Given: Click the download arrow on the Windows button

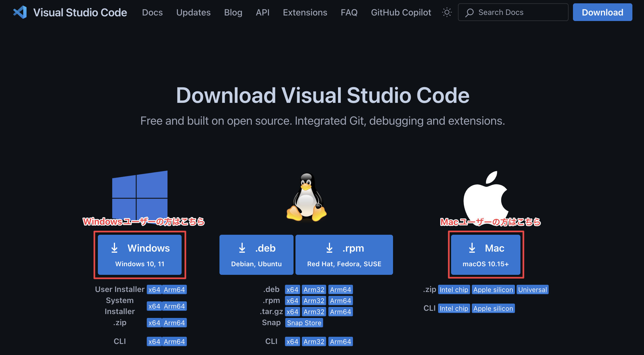Looking at the screenshot, I should [x=115, y=248].
